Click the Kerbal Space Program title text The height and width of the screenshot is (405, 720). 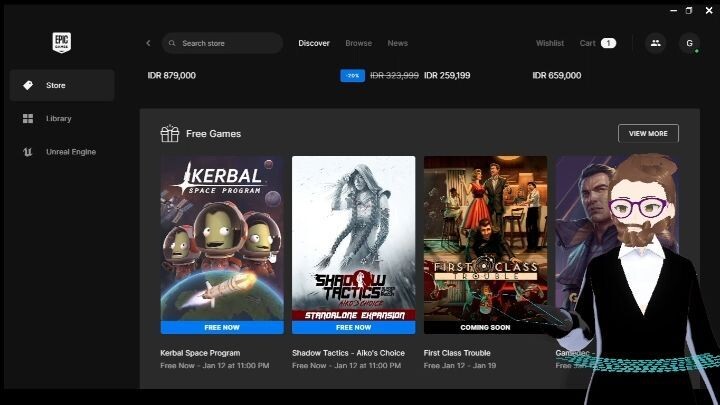(x=200, y=353)
